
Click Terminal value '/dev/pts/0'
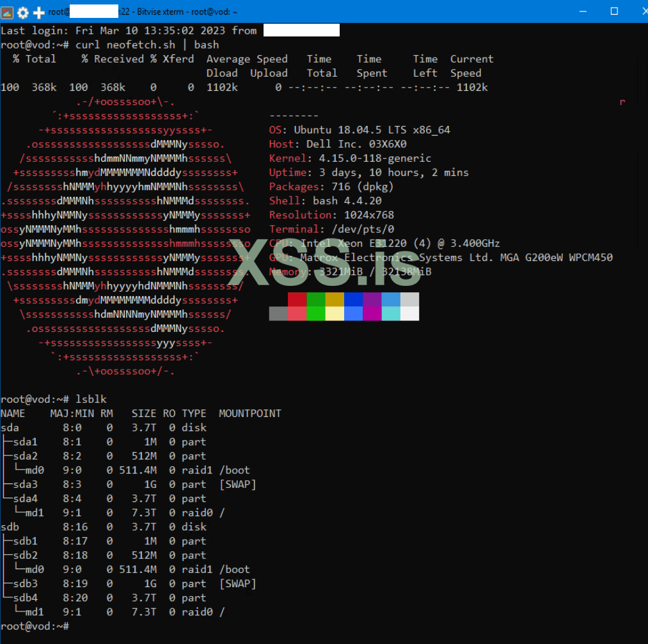[363, 229]
